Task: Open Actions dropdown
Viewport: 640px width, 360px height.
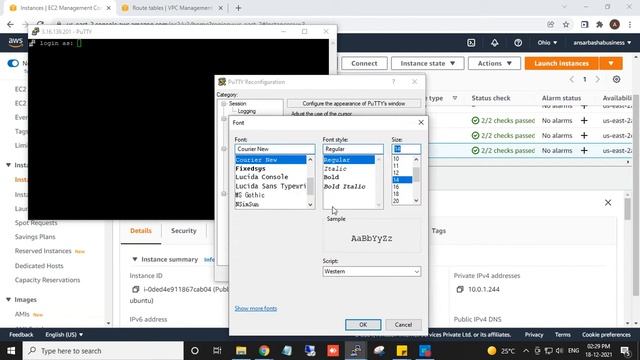Action: [494, 63]
